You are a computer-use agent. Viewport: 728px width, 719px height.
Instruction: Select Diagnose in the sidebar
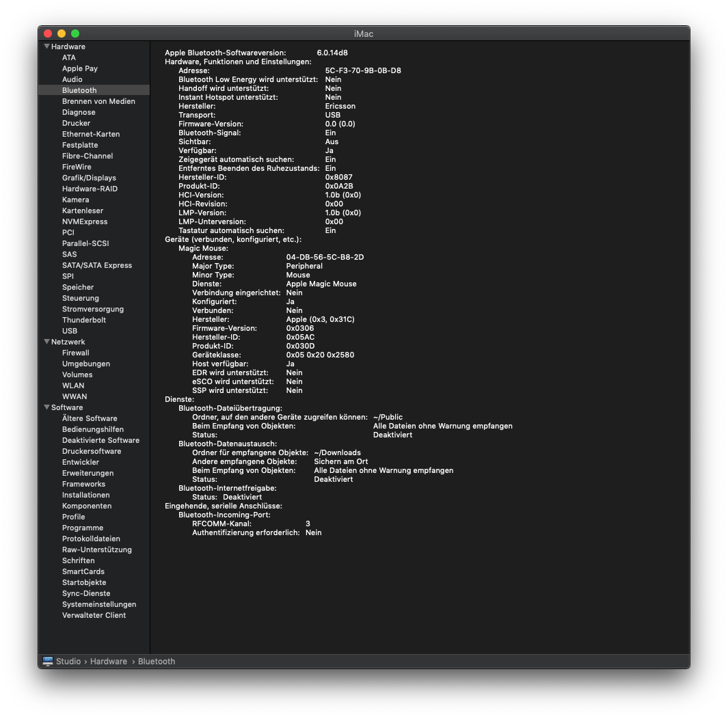79,112
